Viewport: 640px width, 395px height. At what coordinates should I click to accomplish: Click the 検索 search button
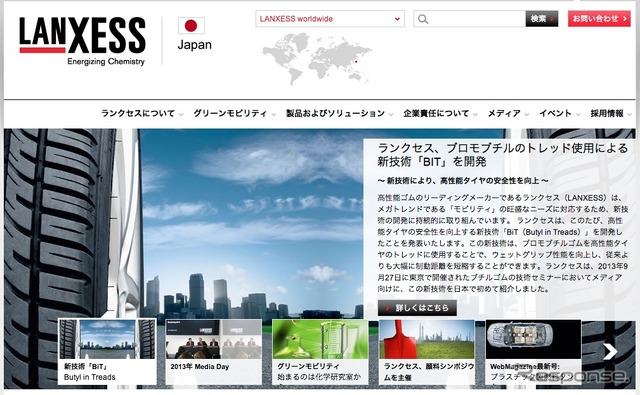542,19
